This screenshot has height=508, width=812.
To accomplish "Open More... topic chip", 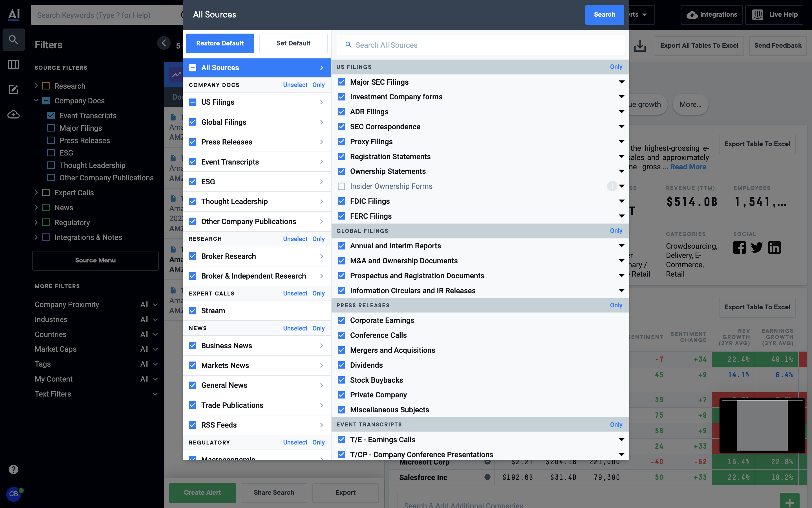I will (690, 104).
